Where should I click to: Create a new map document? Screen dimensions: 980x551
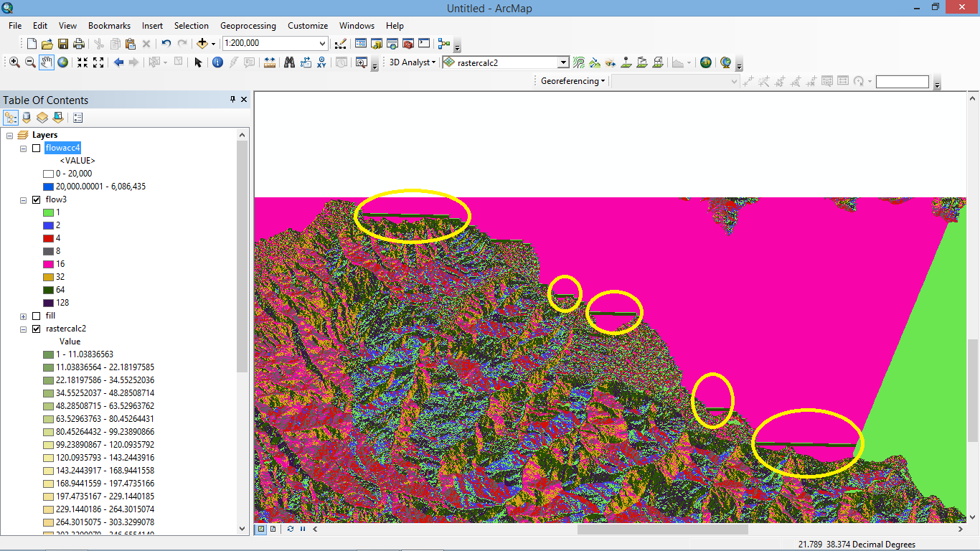[32, 44]
